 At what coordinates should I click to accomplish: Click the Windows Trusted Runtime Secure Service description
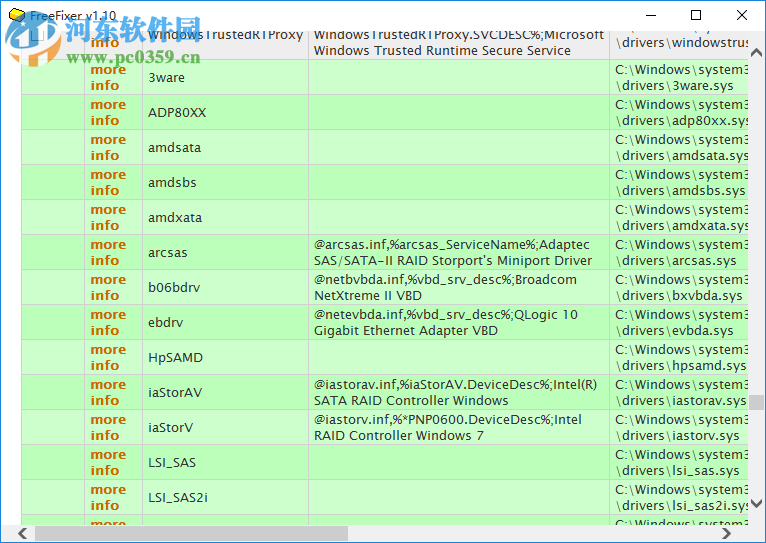[x=459, y=43]
